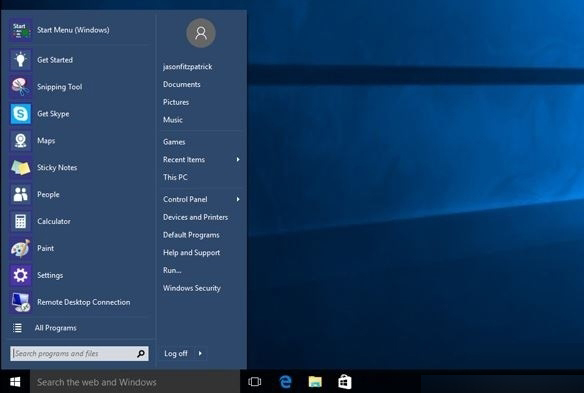Click the Snipping Tool text label
Screen dimensions: 584x393
[60, 87]
